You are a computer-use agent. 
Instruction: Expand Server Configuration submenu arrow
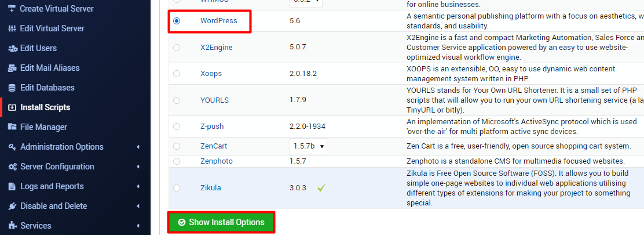138,167
